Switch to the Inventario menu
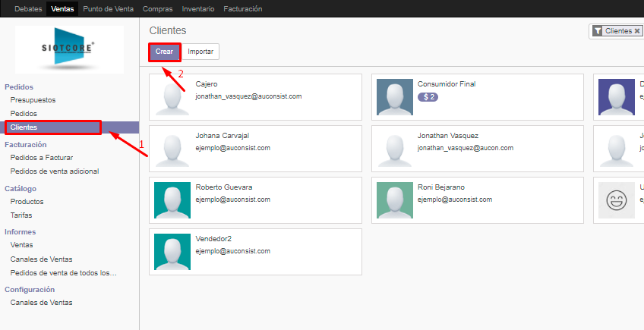This screenshot has height=330, width=644. coord(198,9)
